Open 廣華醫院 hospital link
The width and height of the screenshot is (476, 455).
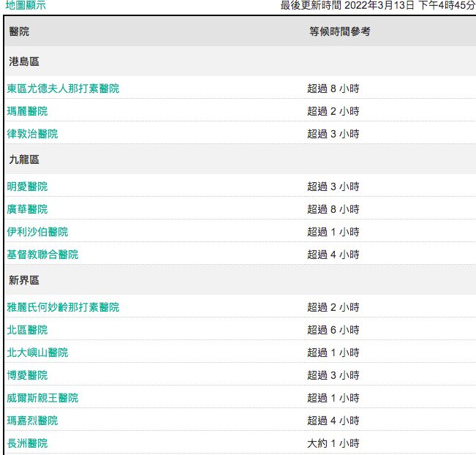pyautogui.click(x=27, y=209)
